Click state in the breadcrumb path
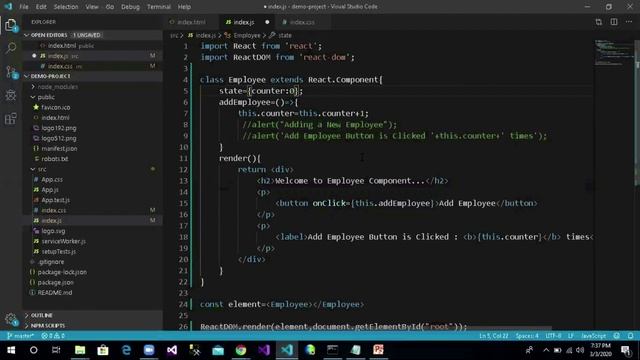The height and width of the screenshot is (360, 640). pyautogui.click(x=284, y=36)
